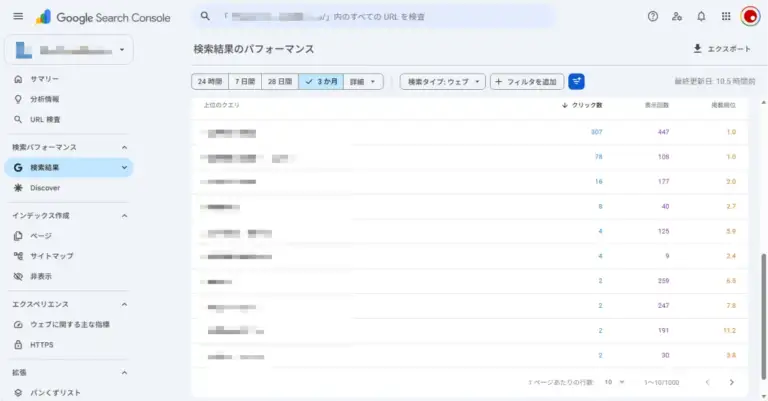This screenshot has height=401, width=768.
Task: Click the lightbulb icon beside 分析情報
Action: (18, 99)
